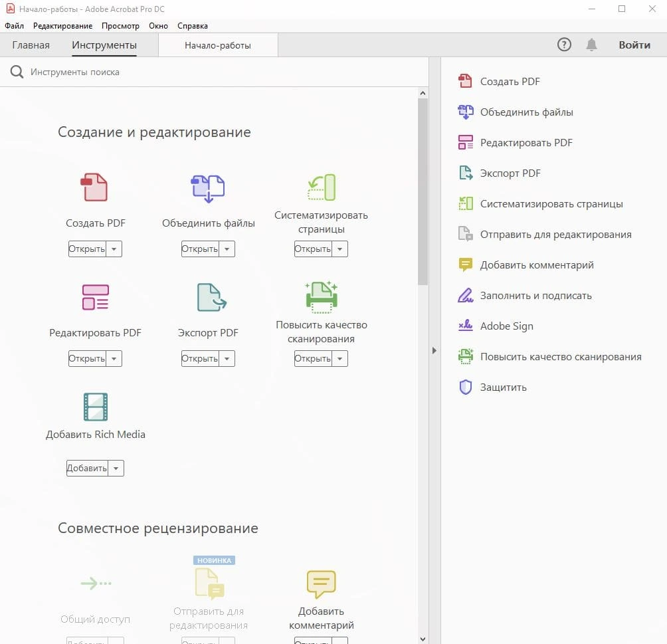
Task: Collapse the right tools pane with arrow
Action: pyautogui.click(x=434, y=350)
